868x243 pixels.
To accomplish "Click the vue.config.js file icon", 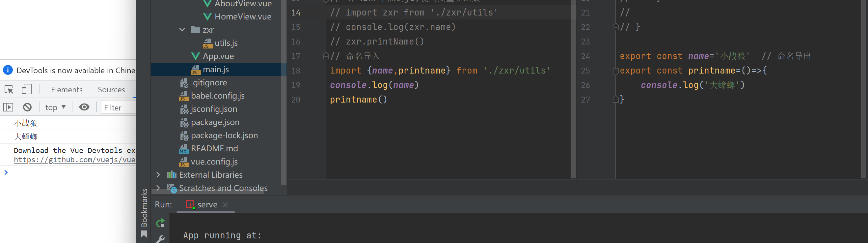I will [184, 162].
